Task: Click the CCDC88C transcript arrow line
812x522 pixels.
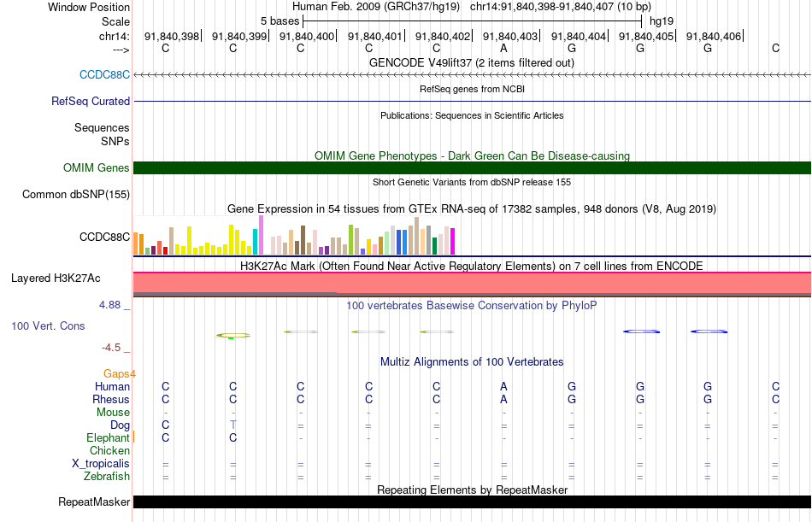Action: point(473,75)
